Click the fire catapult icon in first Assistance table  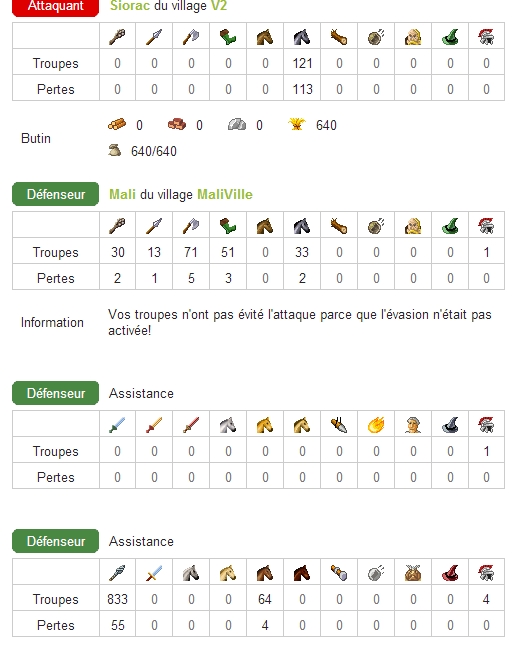pos(376,425)
